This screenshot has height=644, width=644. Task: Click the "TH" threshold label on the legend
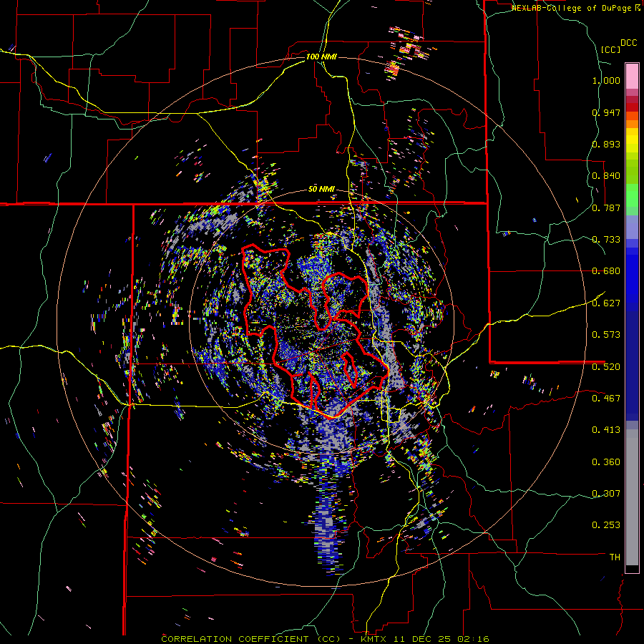tap(615, 557)
